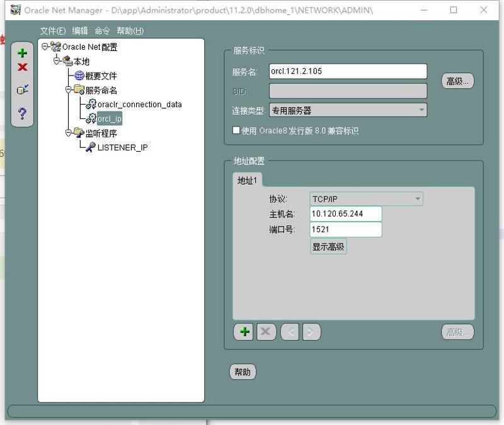This screenshot has height=425, width=504.
Task: Click the 帮助 button at bottom
Action: coord(243,372)
